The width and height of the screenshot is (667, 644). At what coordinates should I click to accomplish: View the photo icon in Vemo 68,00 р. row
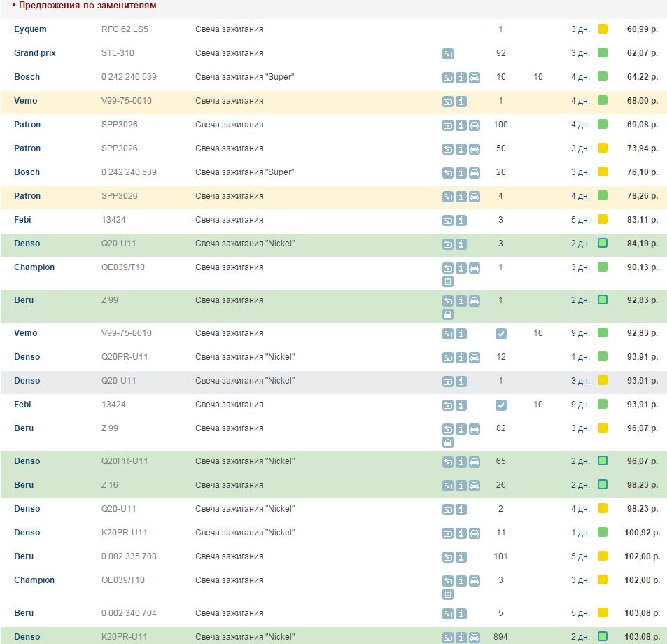447,101
